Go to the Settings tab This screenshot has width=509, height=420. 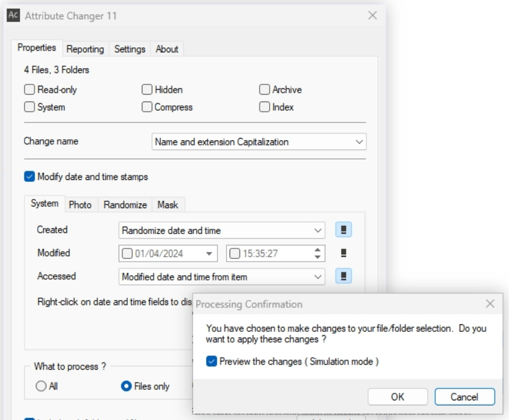click(130, 49)
